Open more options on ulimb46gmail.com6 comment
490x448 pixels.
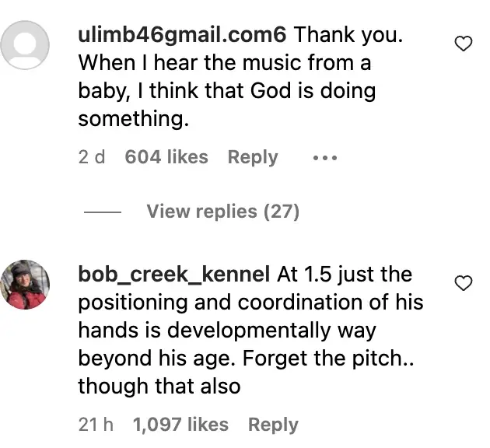point(324,158)
